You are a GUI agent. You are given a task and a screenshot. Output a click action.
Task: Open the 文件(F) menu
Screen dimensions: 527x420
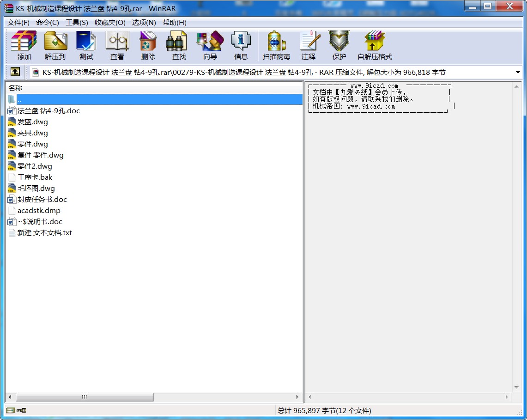(x=18, y=23)
